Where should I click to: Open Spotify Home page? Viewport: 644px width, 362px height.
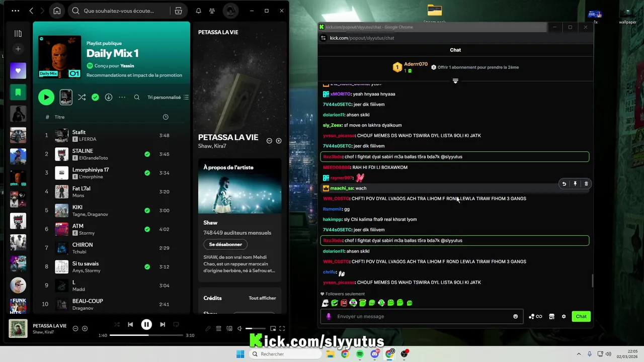57,11
